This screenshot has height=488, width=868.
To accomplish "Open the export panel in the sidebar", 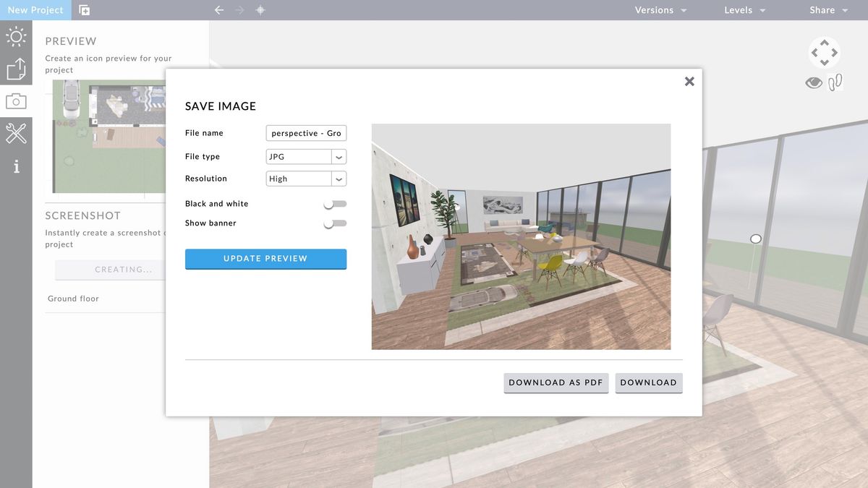I will pos(16,67).
